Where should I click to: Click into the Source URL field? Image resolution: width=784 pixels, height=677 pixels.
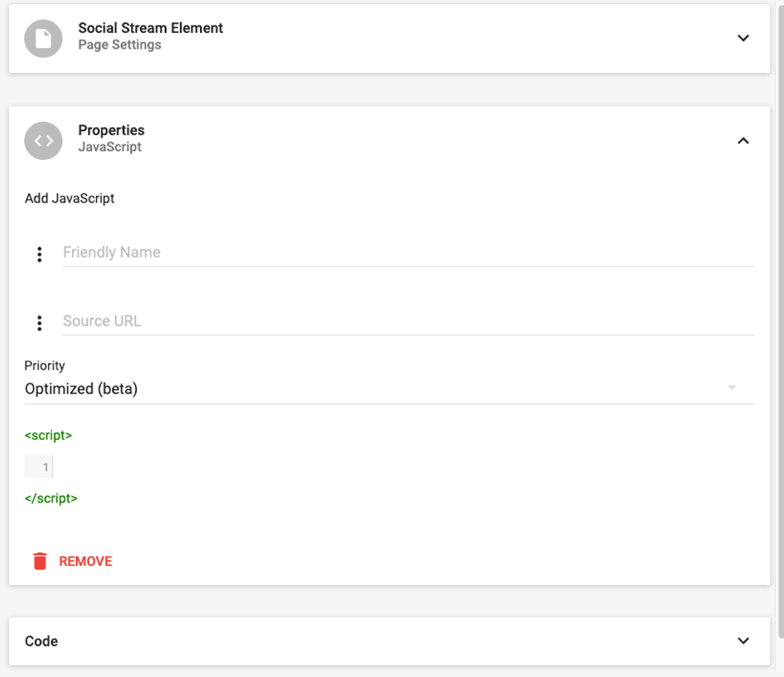pos(408,321)
